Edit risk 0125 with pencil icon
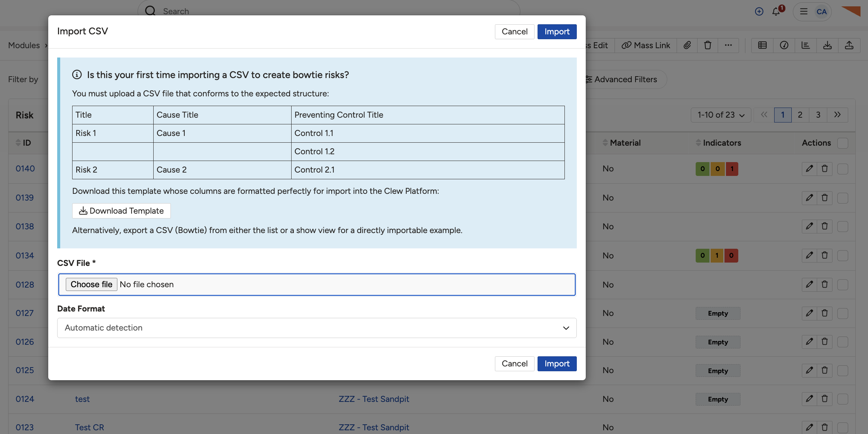 point(809,371)
